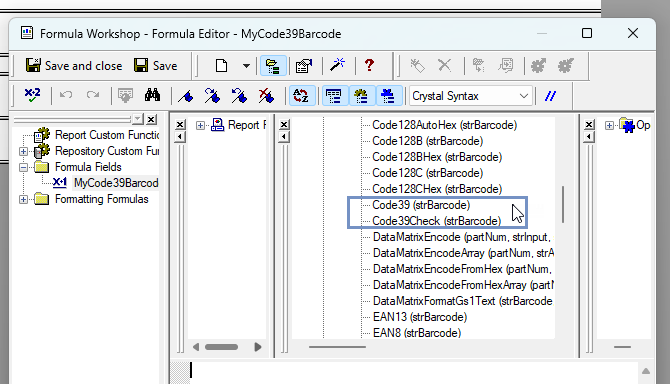Click Field Tree horizontal scrollbar right arrow
Screen dimensions: 670x384
(x=258, y=347)
